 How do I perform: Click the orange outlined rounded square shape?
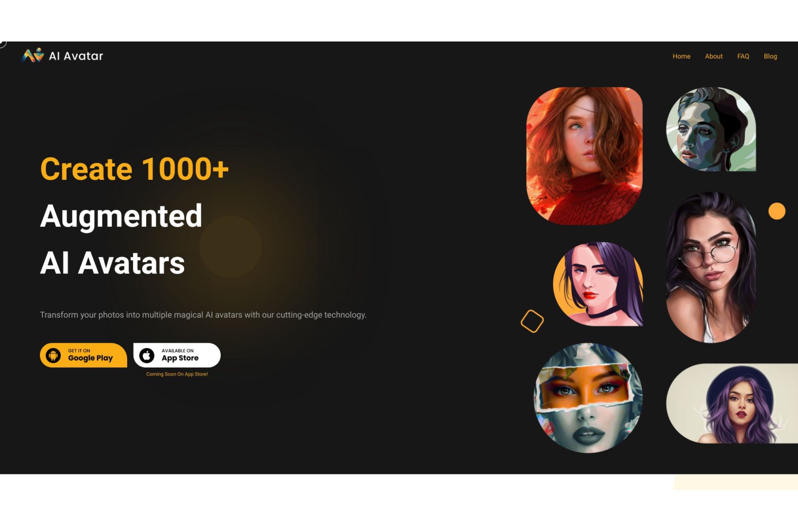click(532, 321)
